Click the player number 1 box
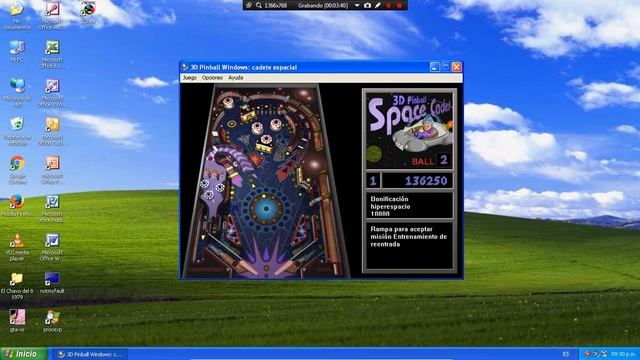 (373, 181)
